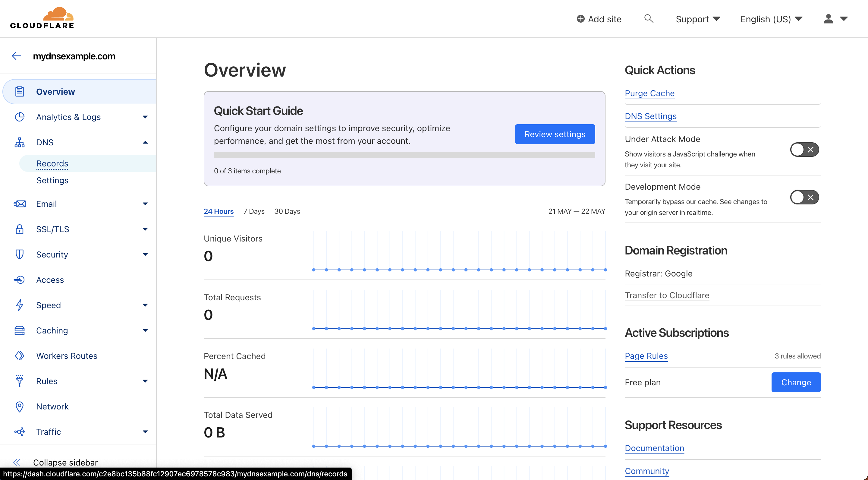Open the account profile icon
The width and height of the screenshot is (868, 480).
[x=828, y=19]
